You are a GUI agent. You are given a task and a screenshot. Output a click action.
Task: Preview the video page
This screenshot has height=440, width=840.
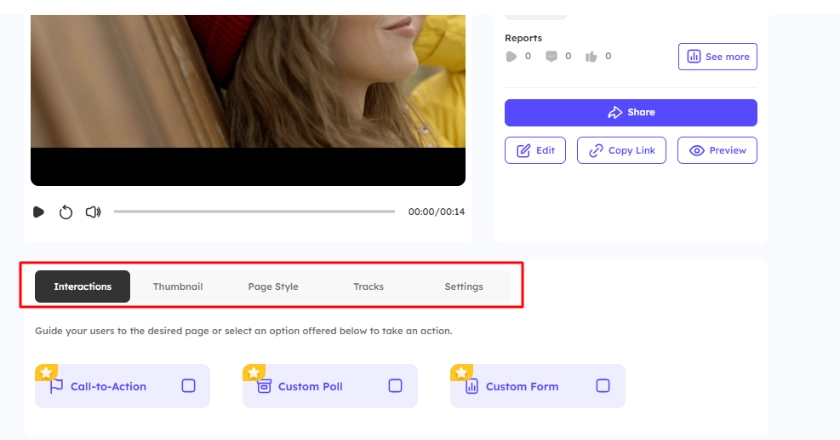click(x=717, y=150)
